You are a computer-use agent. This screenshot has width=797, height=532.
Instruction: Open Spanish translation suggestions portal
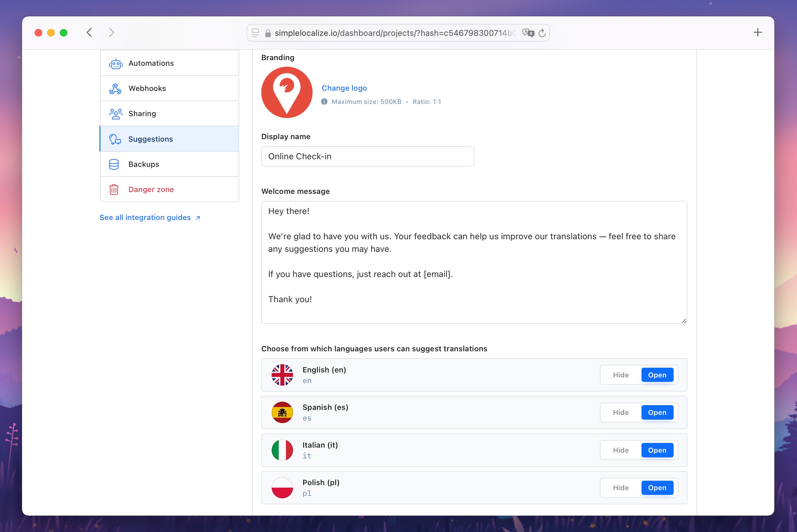click(657, 412)
